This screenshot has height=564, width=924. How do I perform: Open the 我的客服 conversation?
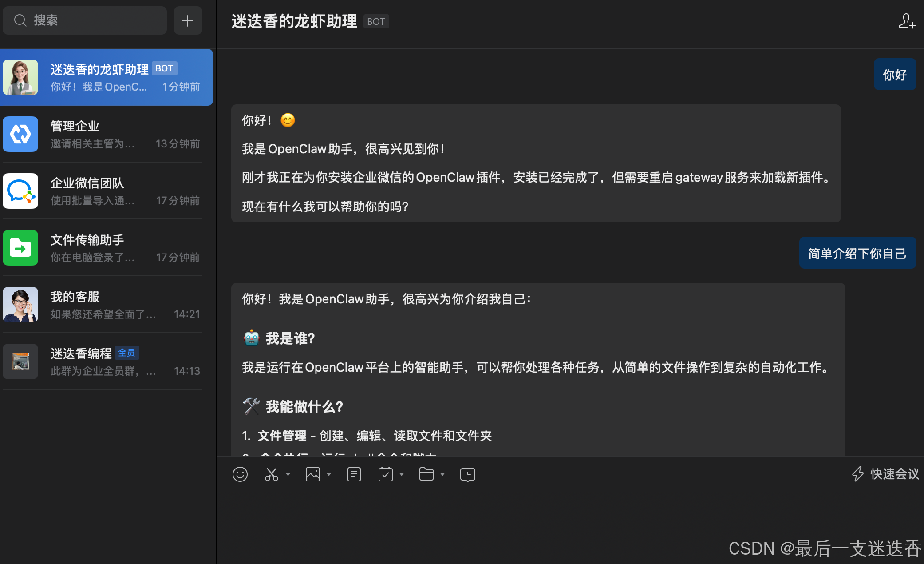(107, 305)
